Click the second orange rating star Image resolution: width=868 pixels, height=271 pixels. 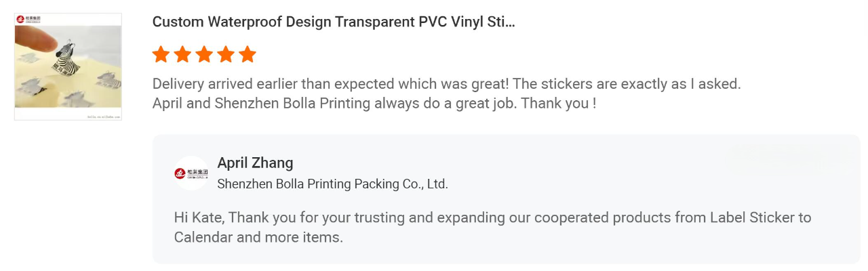[x=182, y=54]
